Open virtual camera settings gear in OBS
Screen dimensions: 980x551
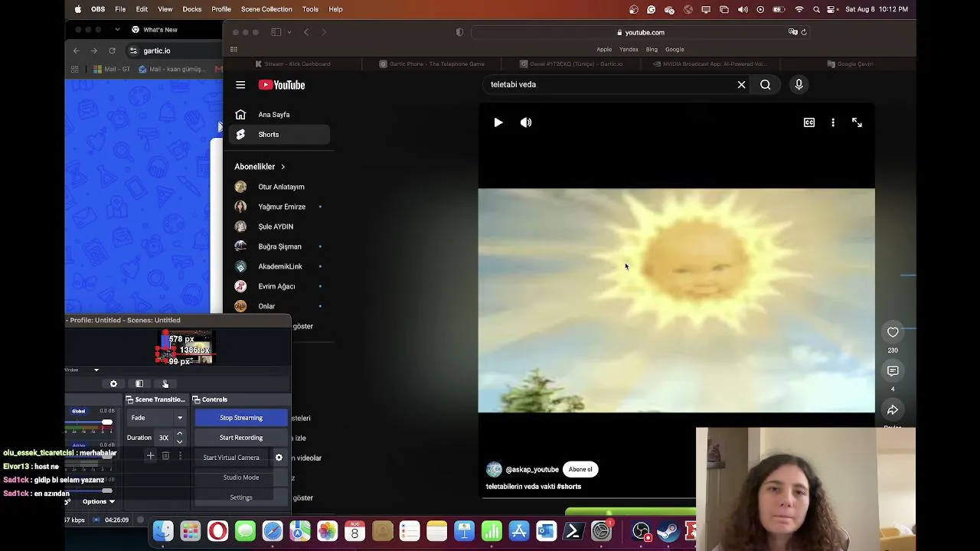[x=279, y=458]
